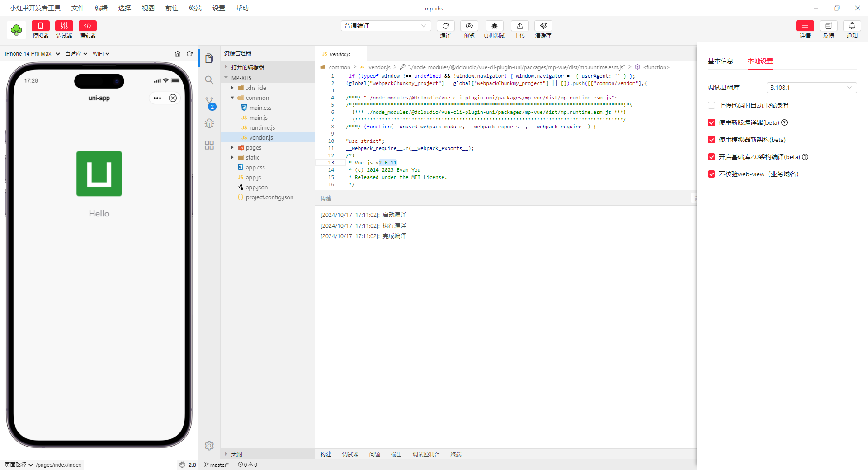Open the debug bug sidebar icon
The height and width of the screenshot is (470, 868).
click(x=209, y=123)
